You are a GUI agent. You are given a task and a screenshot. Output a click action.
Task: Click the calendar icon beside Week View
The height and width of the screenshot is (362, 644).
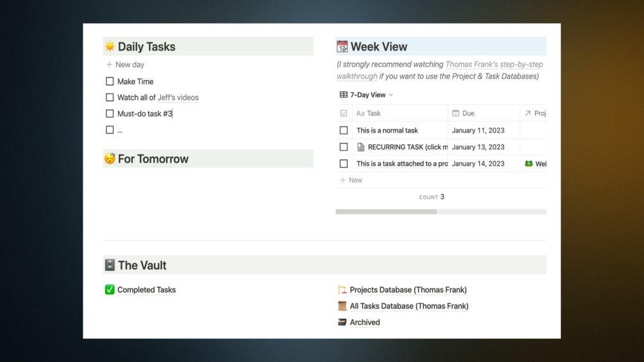(342, 46)
